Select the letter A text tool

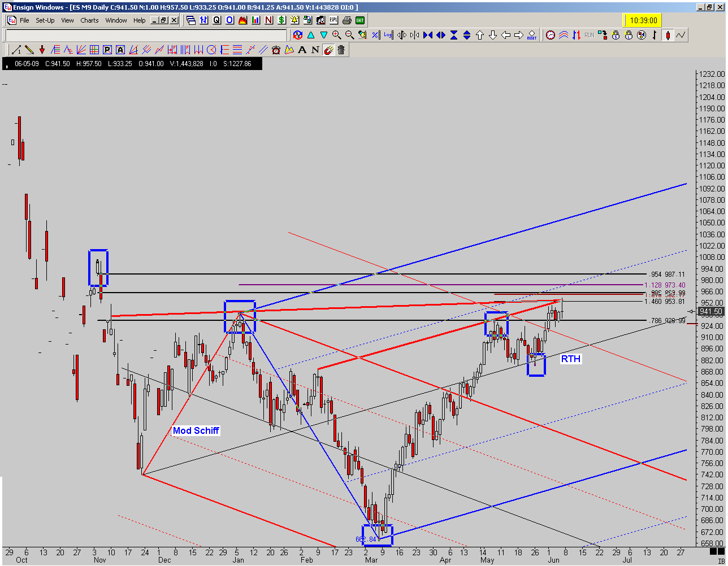(x=302, y=50)
